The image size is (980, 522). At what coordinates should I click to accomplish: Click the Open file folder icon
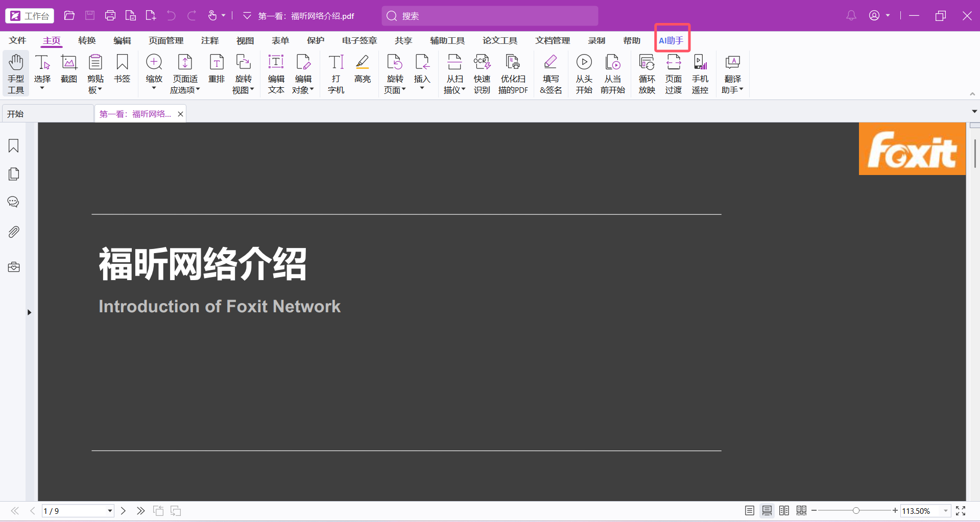69,16
